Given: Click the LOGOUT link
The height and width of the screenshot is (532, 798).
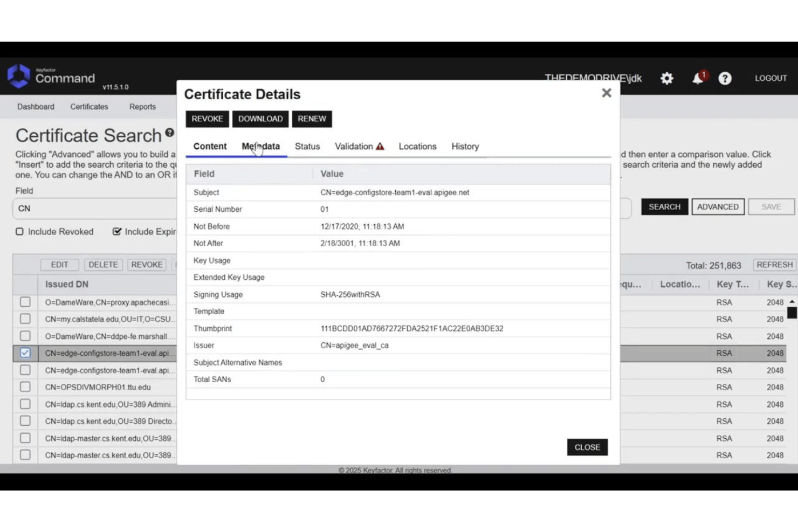Looking at the screenshot, I should [x=771, y=78].
